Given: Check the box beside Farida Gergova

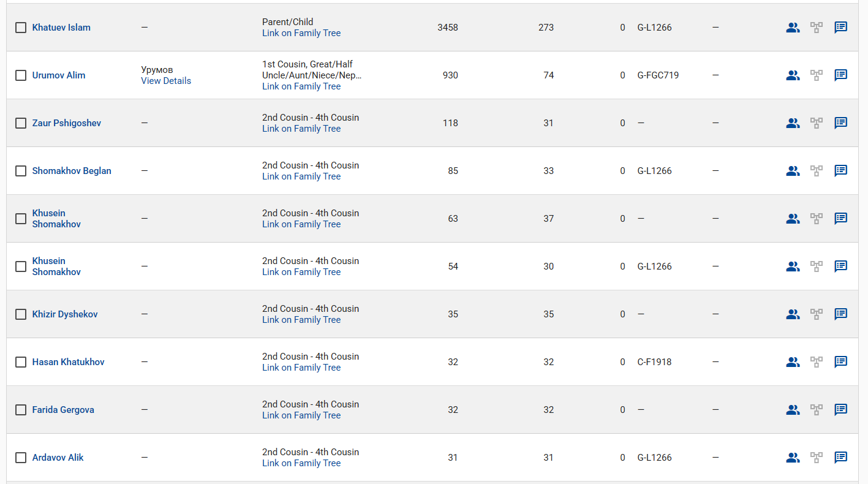Looking at the screenshot, I should pyautogui.click(x=21, y=410).
